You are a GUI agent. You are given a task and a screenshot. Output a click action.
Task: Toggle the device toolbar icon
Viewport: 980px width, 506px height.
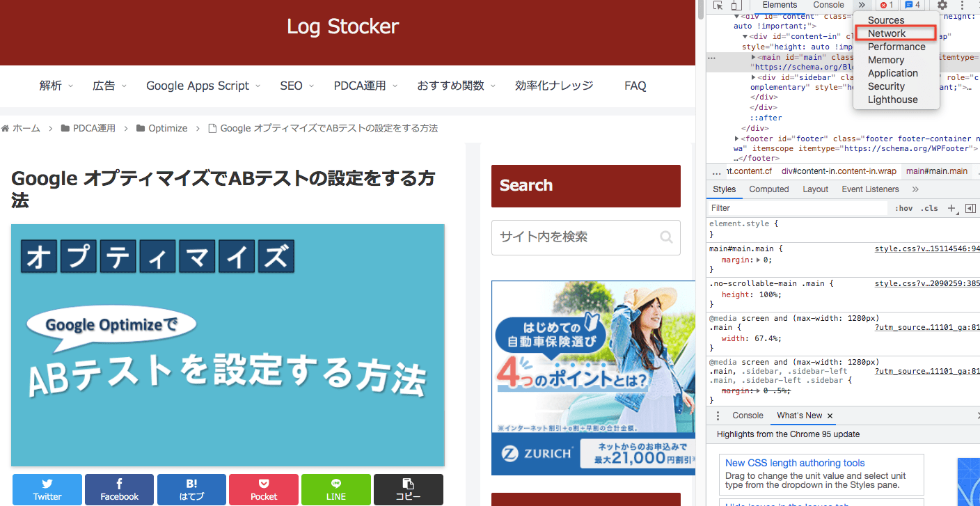tap(736, 6)
